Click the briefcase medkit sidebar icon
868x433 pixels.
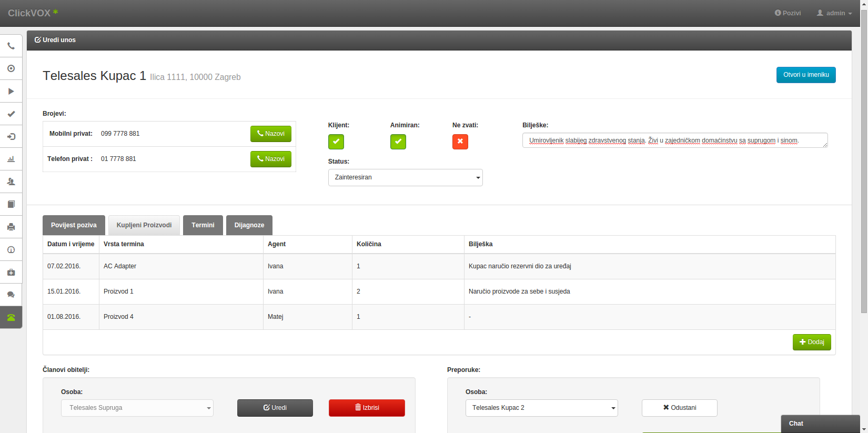coord(11,273)
